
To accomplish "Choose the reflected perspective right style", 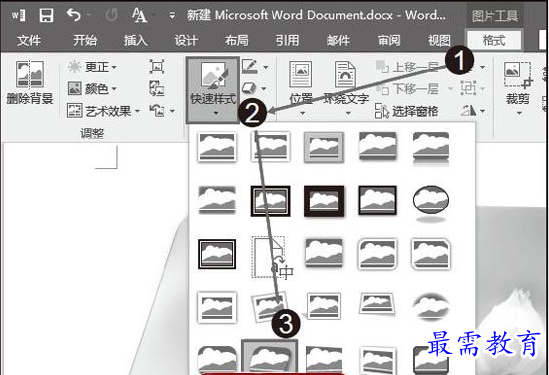I will click(324, 360).
